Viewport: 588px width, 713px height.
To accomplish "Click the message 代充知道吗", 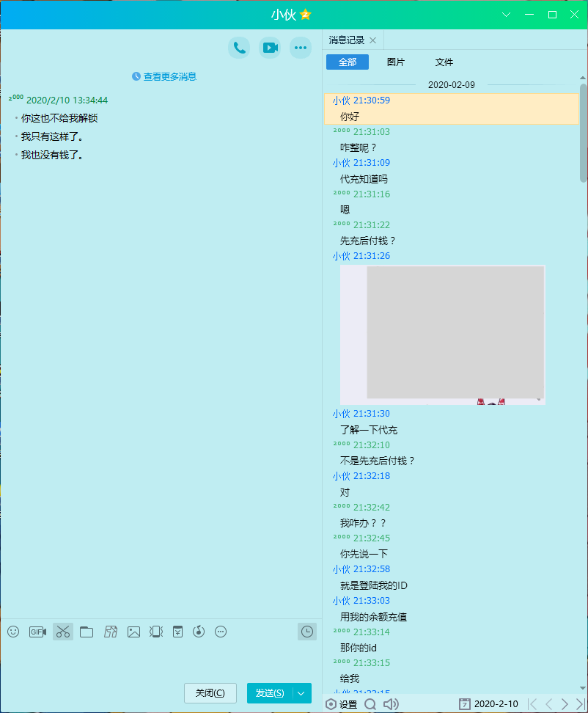I will click(364, 179).
